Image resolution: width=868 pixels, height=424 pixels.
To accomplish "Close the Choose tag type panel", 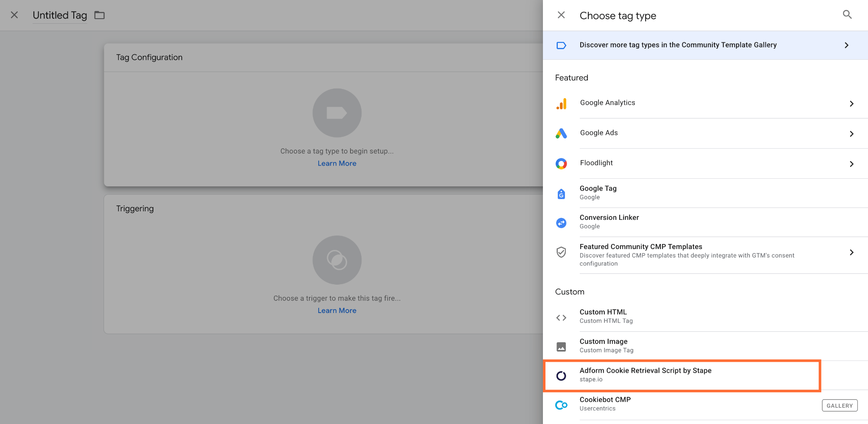I will [561, 15].
